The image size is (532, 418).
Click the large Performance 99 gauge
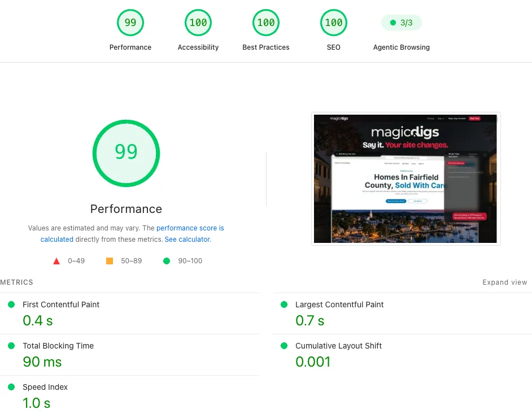[x=126, y=153]
